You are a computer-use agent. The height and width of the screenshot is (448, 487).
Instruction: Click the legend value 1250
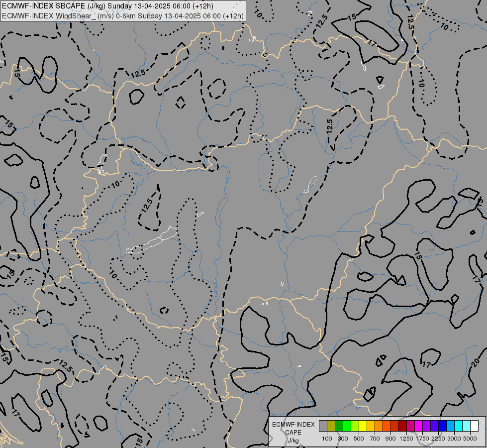pyautogui.click(x=406, y=439)
